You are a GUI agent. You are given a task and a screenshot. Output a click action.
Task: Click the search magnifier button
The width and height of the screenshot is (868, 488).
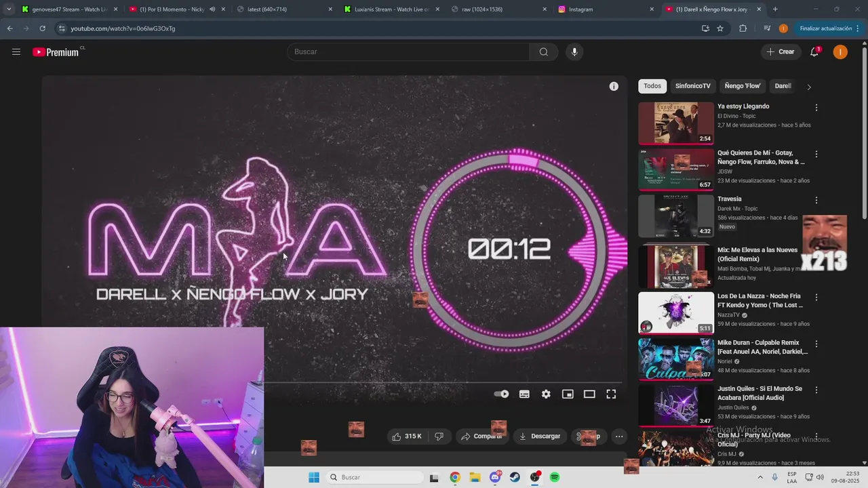[x=543, y=52]
